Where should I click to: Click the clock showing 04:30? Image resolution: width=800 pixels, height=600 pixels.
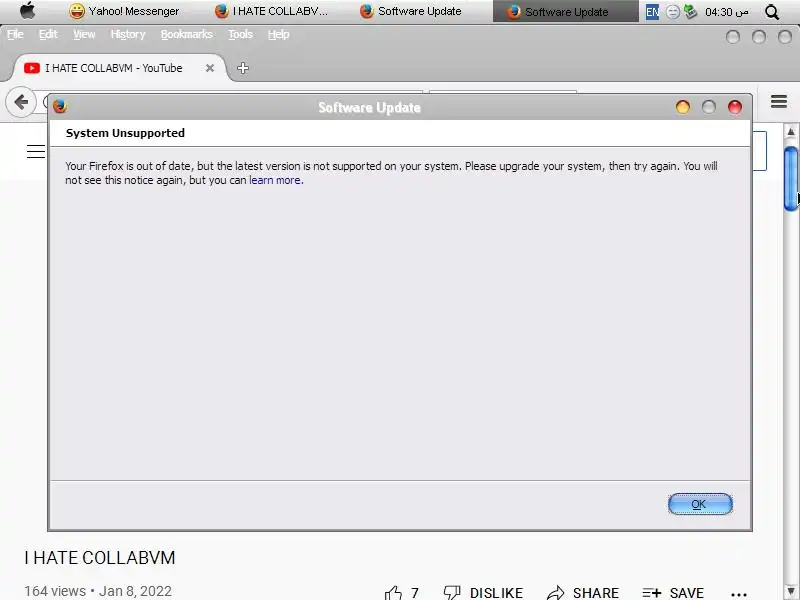tap(727, 12)
